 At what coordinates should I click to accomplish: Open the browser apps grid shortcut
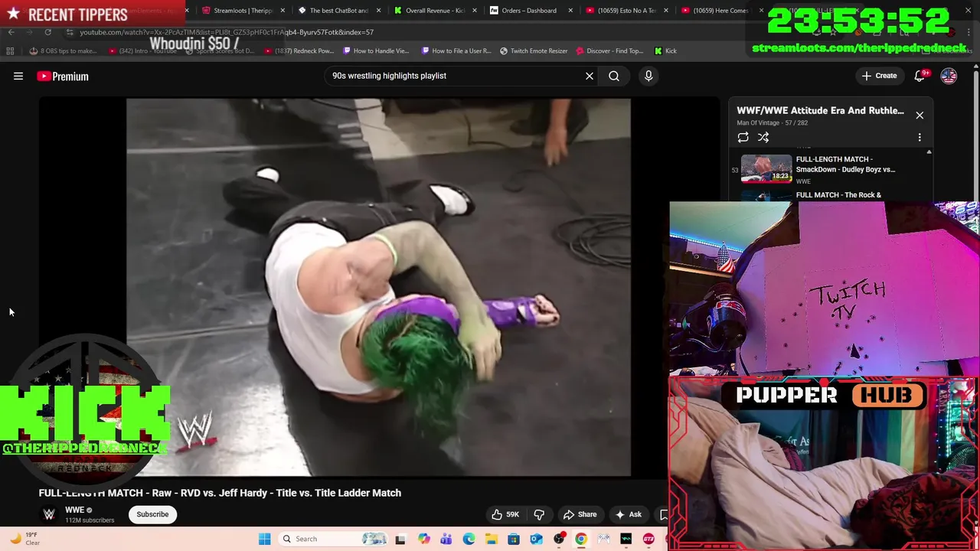click(10, 51)
